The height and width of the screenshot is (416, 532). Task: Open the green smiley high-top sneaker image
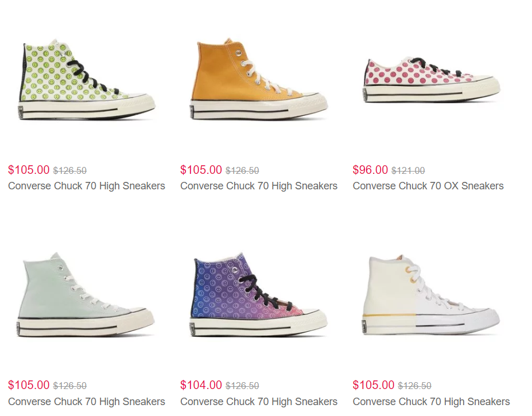point(87,80)
